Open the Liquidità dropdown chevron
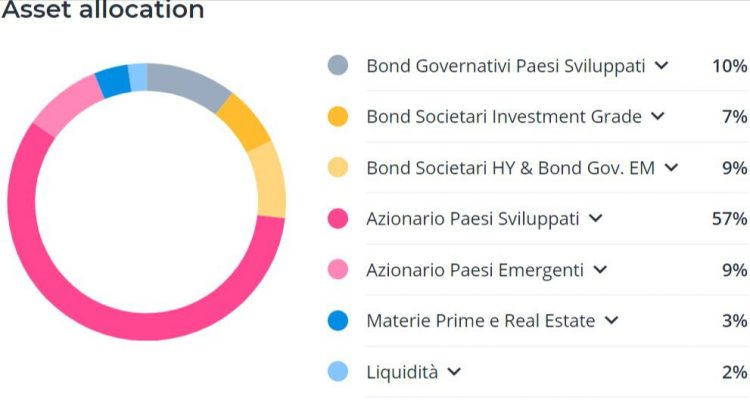The image size is (750, 400). coord(454,372)
